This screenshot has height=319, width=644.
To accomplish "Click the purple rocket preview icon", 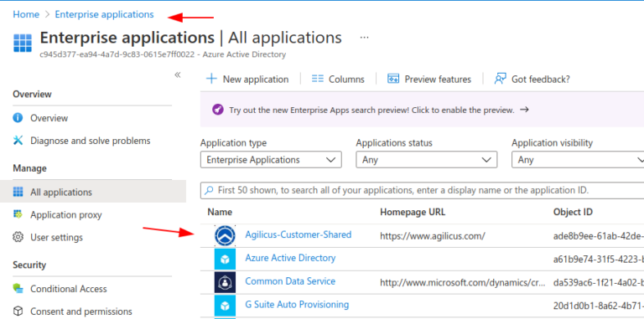I will coord(218,110).
